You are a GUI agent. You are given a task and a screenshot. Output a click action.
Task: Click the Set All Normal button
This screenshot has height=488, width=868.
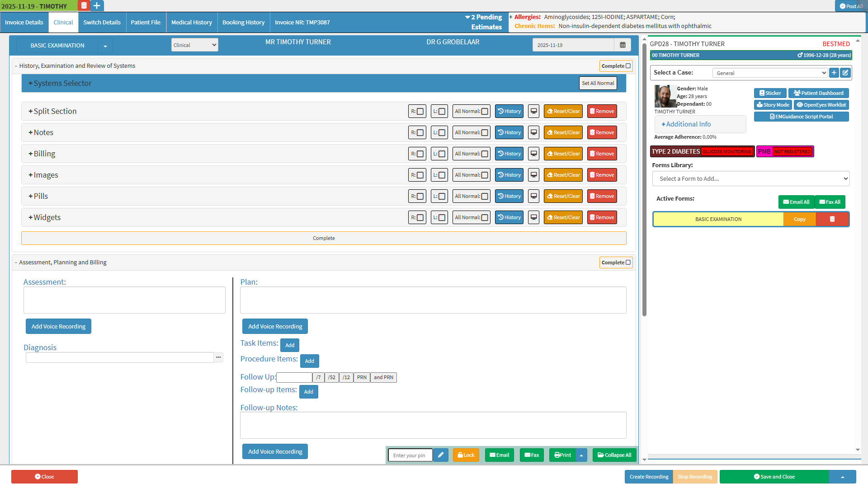tap(598, 83)
